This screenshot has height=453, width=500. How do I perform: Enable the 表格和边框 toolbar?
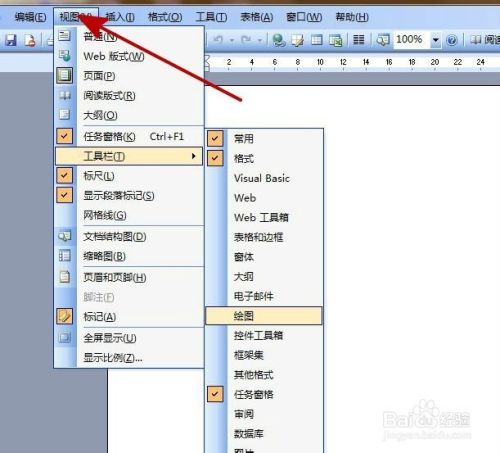tap(264, 237)
